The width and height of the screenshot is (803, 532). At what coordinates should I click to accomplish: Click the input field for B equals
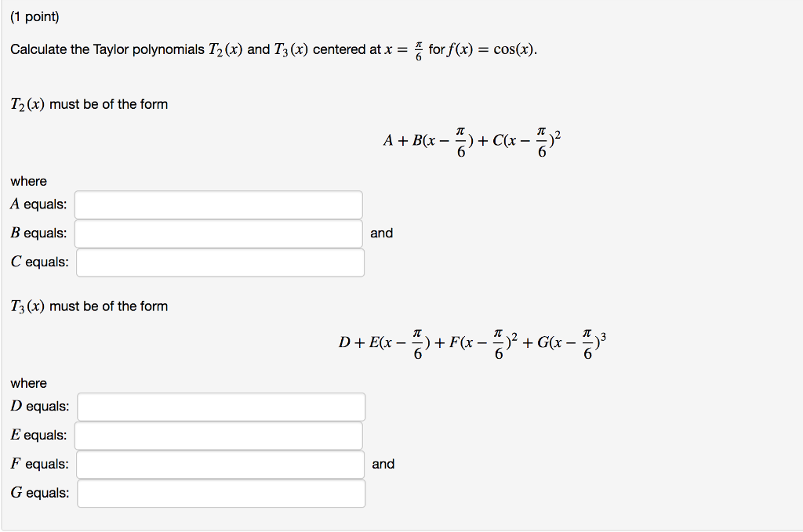[x=218, y=233]
